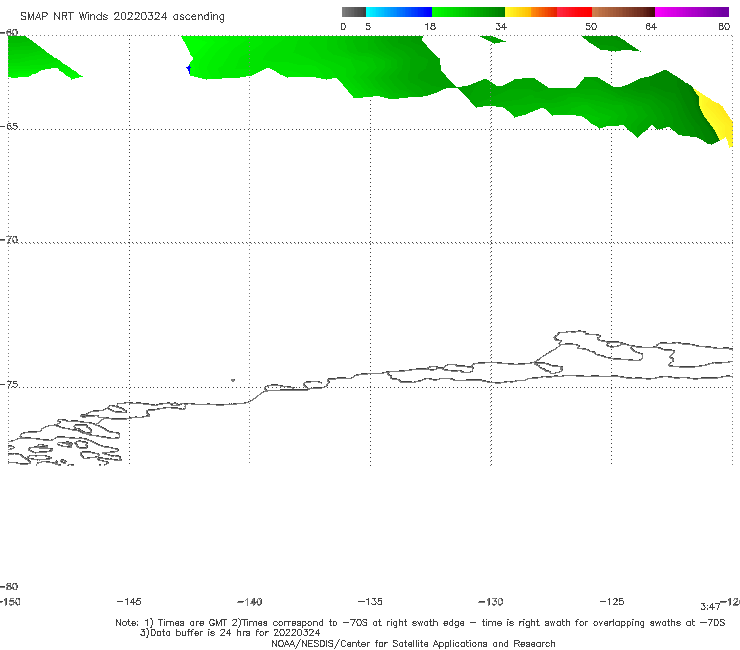Click the swath time stamp '3:47'
The image size is (740, 650).
(x=710, y=607)
